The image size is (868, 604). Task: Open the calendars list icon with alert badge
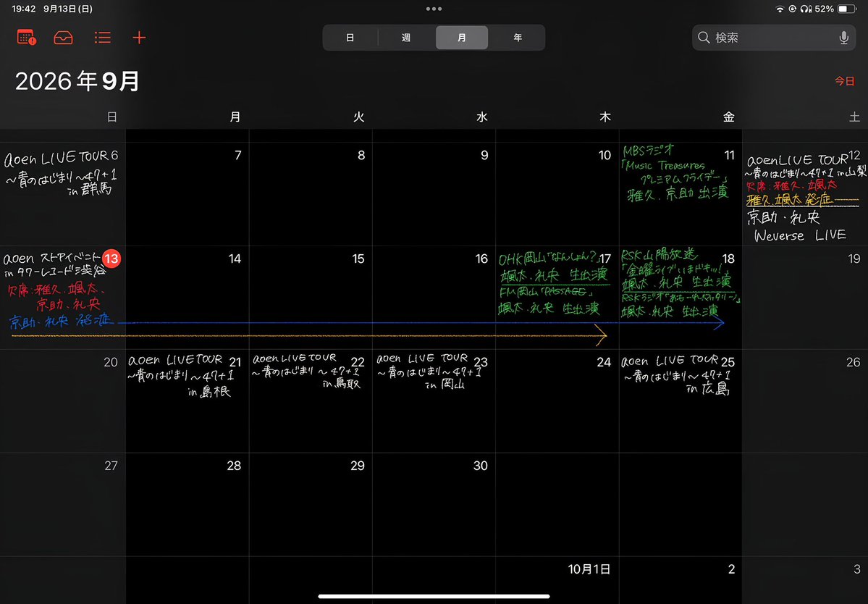coord(27,37)
